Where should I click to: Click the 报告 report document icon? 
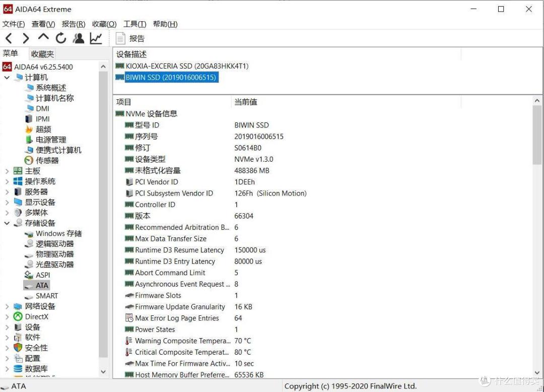tap(120, 38)
